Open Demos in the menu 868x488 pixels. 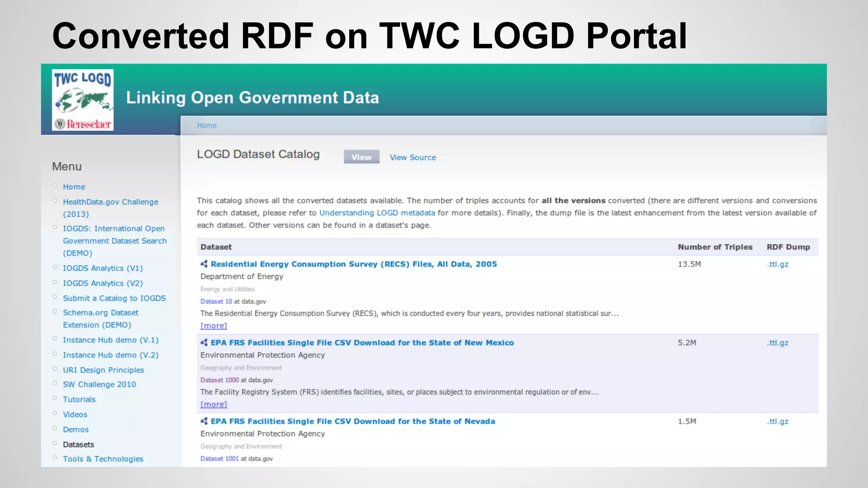76,430
